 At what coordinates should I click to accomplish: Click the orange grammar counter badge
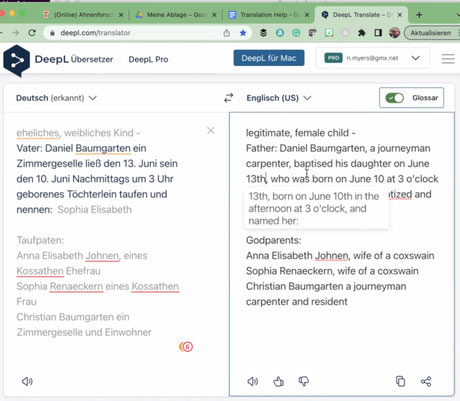coord(186,347)
